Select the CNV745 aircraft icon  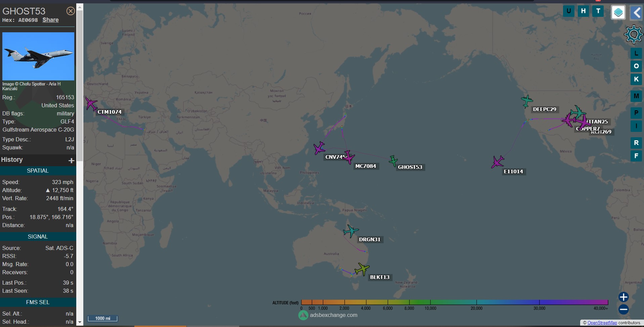319,148
